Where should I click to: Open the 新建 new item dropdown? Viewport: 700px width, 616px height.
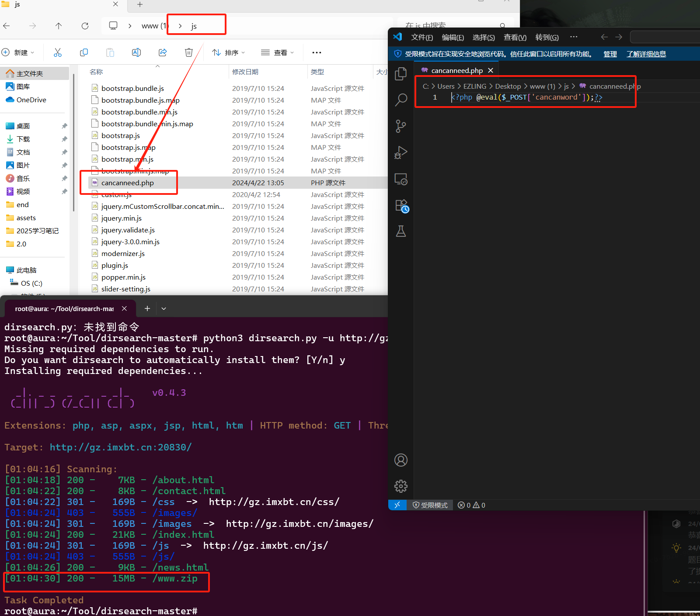[x=18, y=52]
